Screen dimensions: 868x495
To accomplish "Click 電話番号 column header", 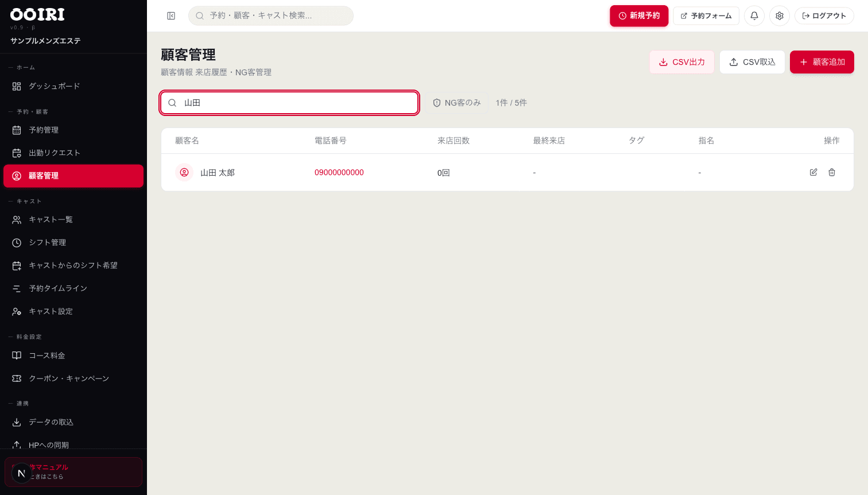I will pyautogui.click(x=331, y=141).
